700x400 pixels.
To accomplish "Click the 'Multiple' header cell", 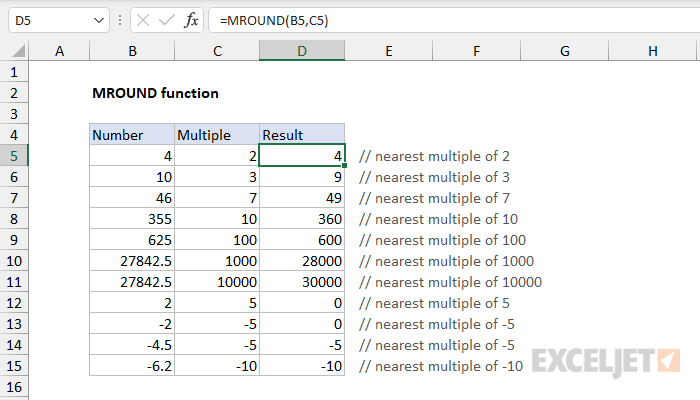I will coord(217,135).
